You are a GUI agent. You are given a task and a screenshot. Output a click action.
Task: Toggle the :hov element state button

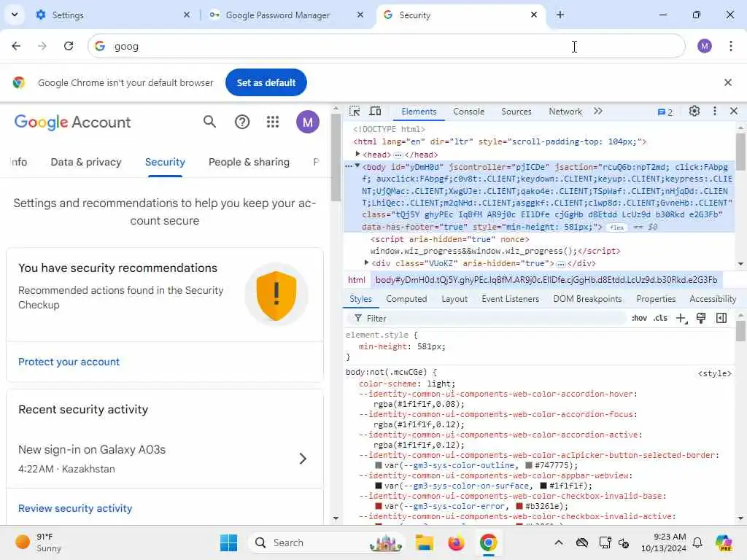639,318
